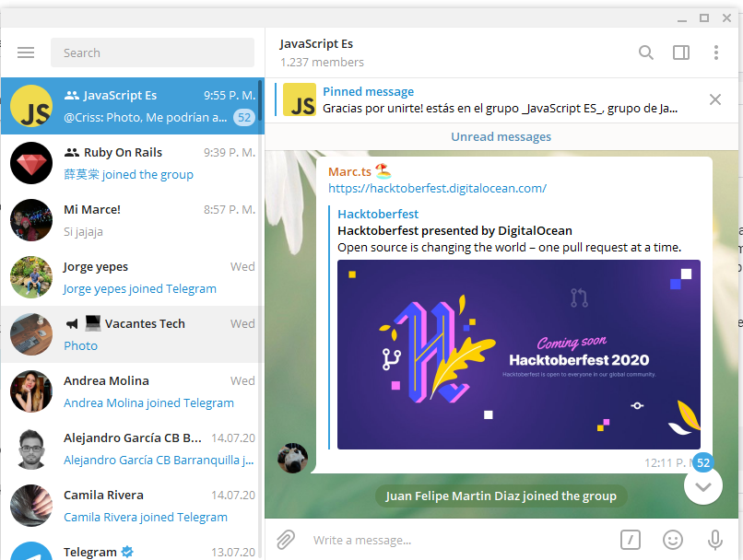Open the JavaScript Es chat
This screenshot has width=743, height=560.
pyautogui.click(x=132, y=106)
